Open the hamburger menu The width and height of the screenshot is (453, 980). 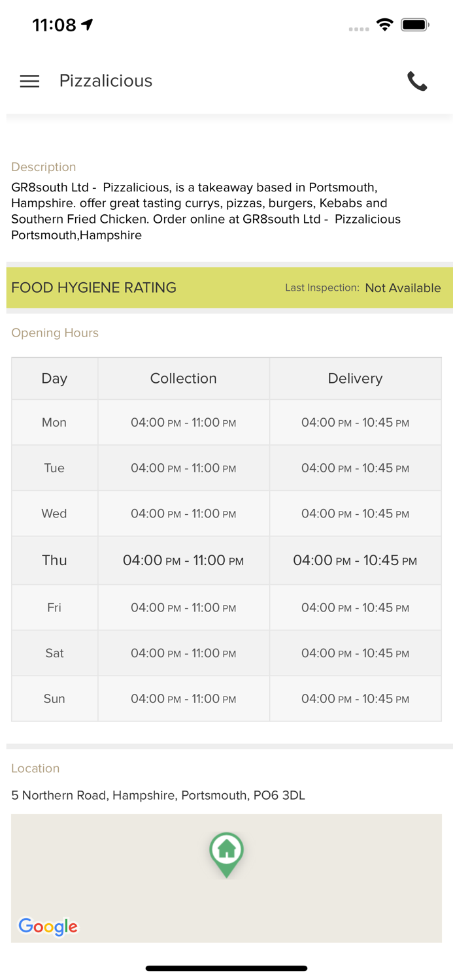pyautogui.click(x=29, y=81)
